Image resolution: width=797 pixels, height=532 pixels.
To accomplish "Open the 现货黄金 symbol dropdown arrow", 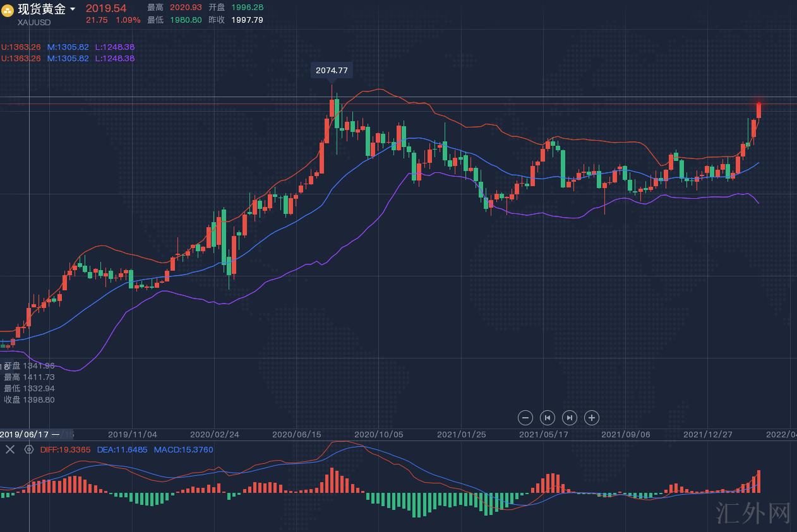I will click(73, 9).
